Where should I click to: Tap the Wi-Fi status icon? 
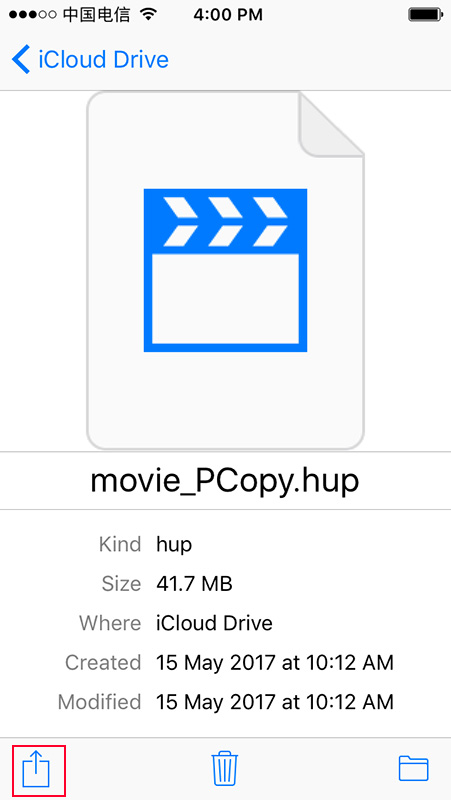148,14
